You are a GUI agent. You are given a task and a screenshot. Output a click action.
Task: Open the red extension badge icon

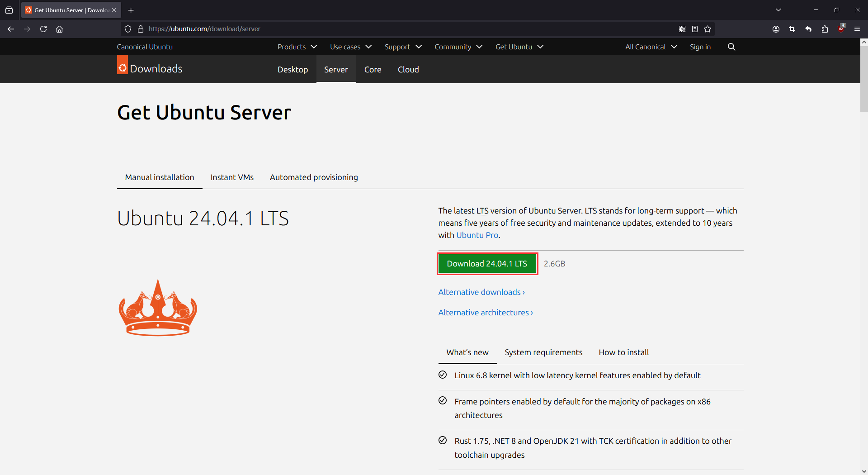[x=841, y=28]
